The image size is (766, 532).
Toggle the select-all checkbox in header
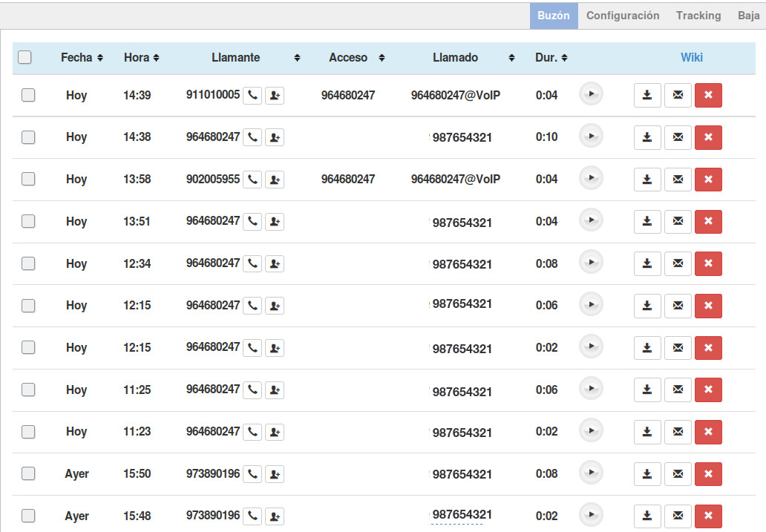(x=25, y=57)
